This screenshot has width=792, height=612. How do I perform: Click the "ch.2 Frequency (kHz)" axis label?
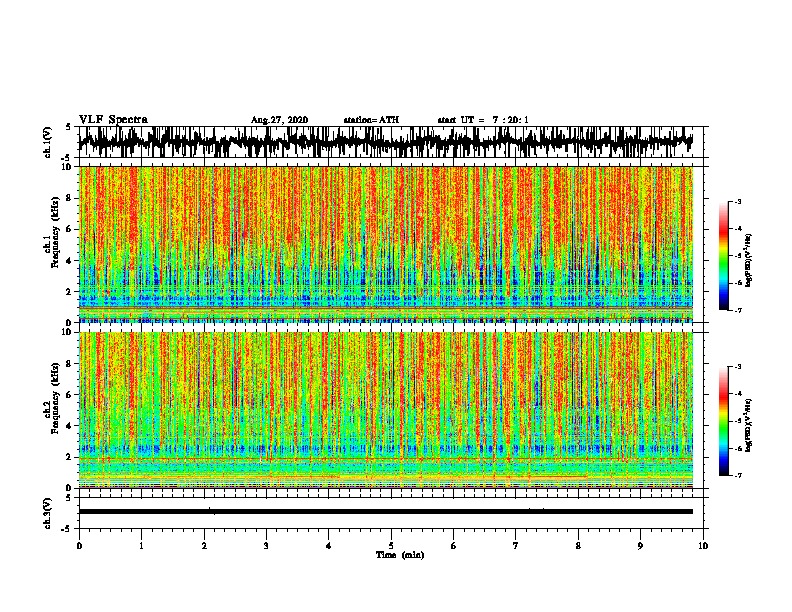(x=51, y=398)
